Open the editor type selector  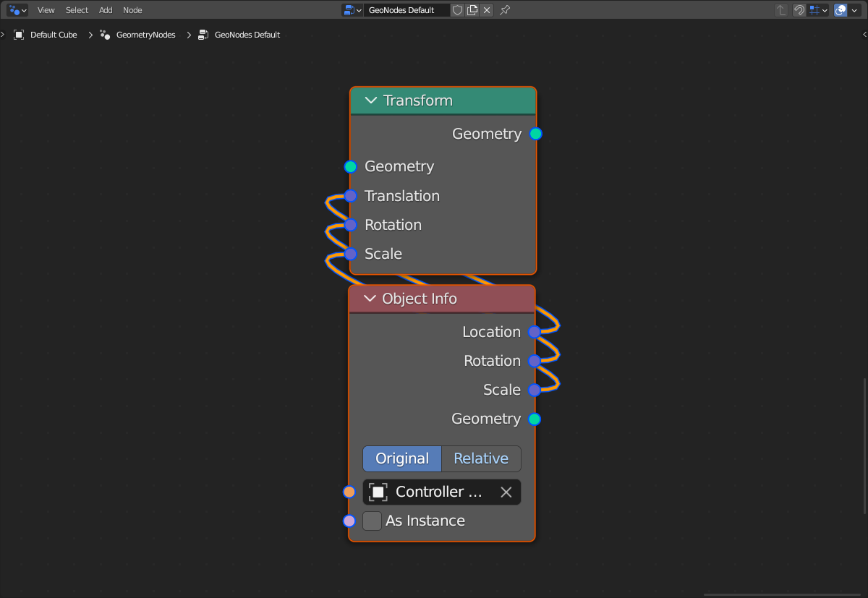coord(17,10)
